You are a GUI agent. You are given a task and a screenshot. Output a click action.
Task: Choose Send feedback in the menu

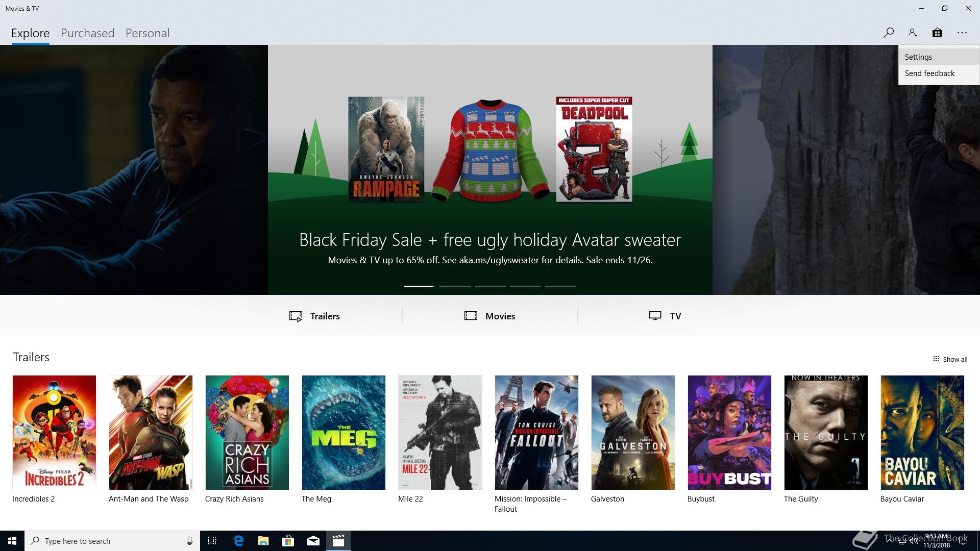[x=939, y=73]
